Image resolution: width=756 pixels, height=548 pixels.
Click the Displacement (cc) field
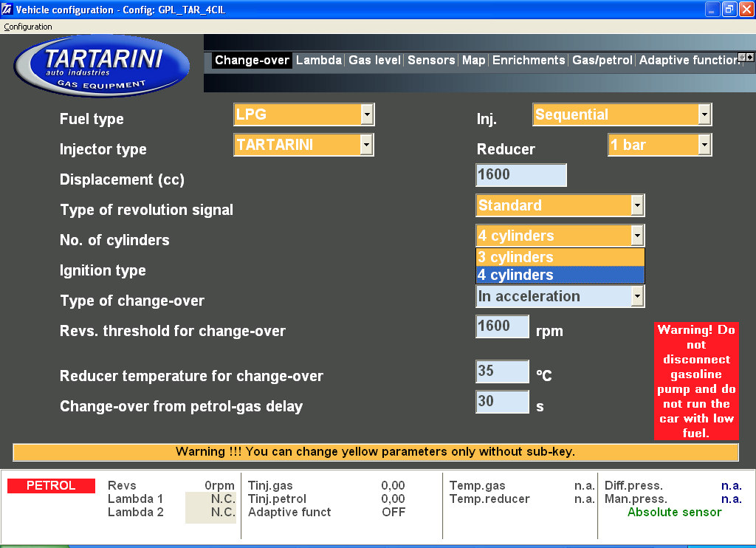point(521,174)
